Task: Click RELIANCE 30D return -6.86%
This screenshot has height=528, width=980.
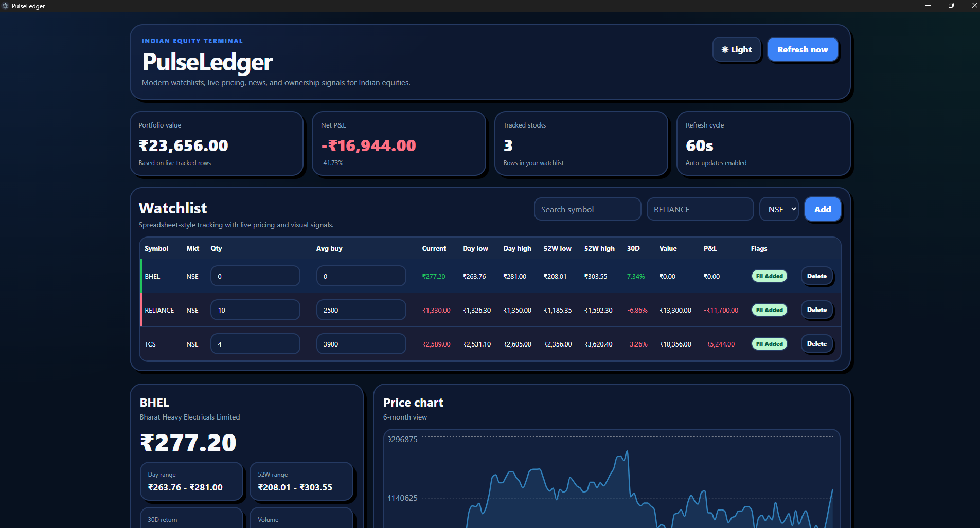Action: [637, 311]
